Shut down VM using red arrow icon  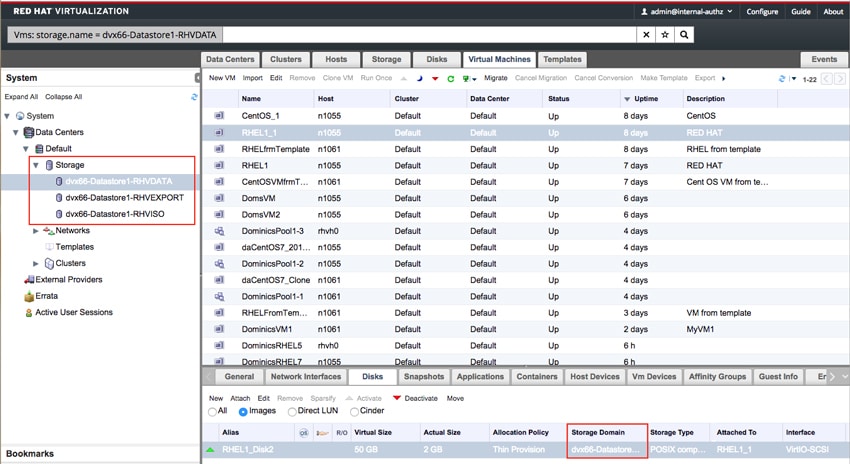435,79
